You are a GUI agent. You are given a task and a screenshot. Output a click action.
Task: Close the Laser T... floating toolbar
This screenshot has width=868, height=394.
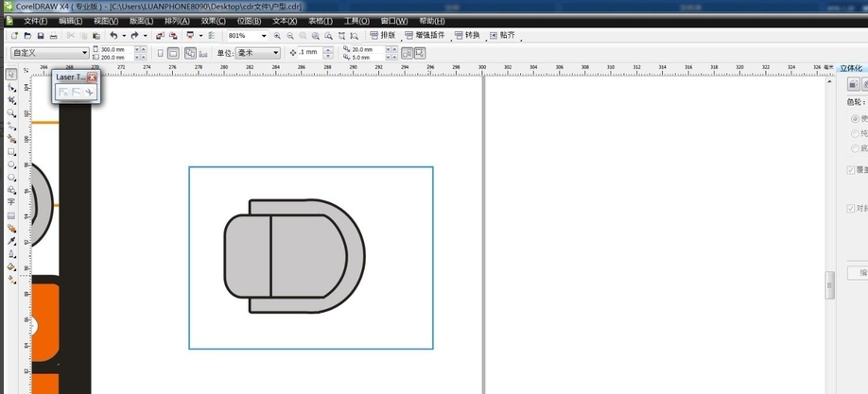92,77
